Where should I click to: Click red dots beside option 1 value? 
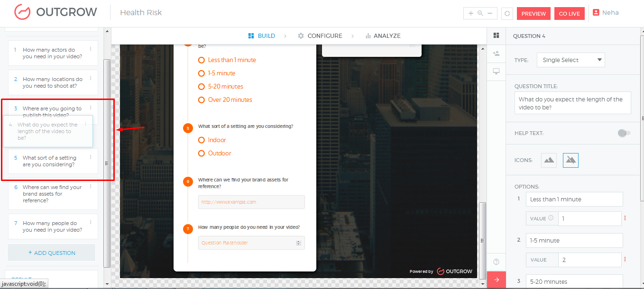625,218
